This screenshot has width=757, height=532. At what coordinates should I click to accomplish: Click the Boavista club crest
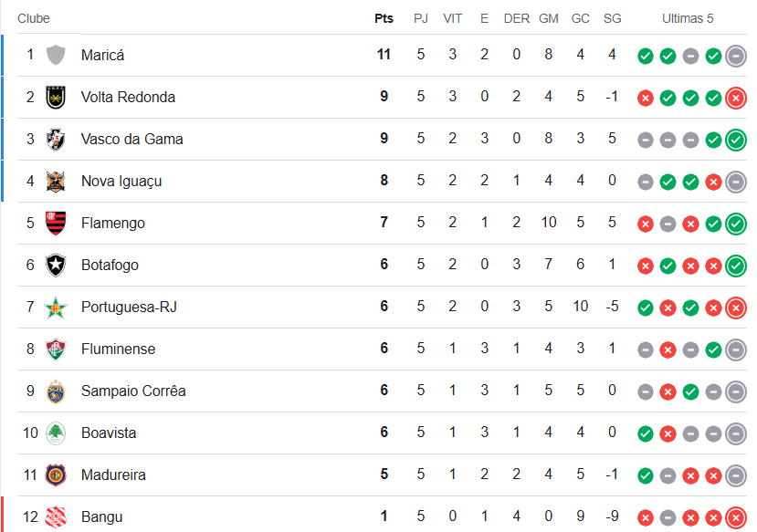coord(56,433)
